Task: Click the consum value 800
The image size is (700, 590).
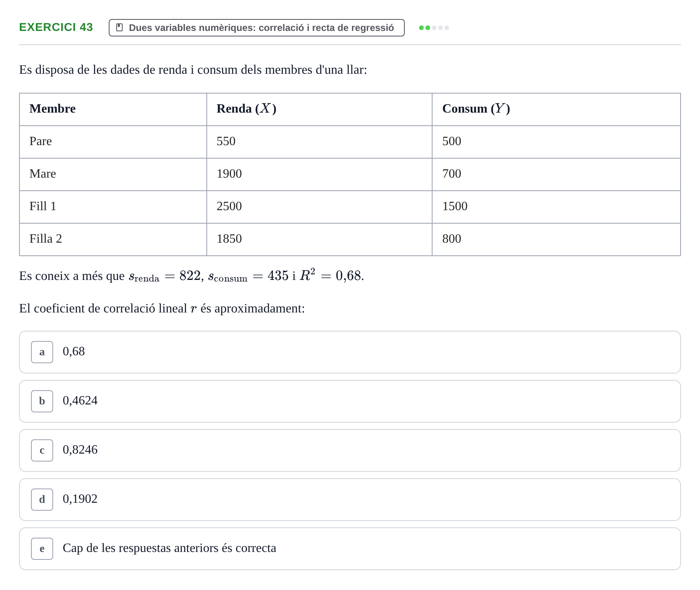Action: (x=452, y=239)
